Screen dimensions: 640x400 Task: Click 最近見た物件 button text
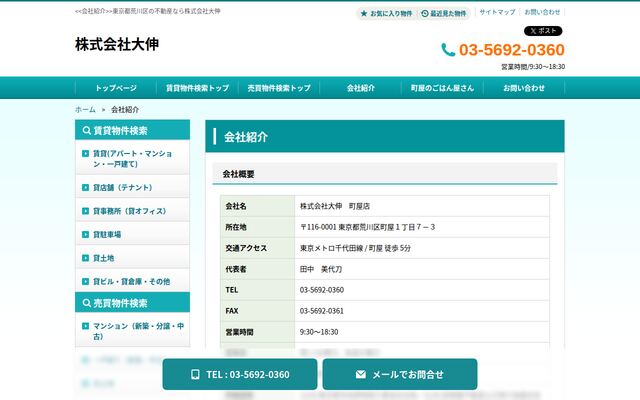448,13
